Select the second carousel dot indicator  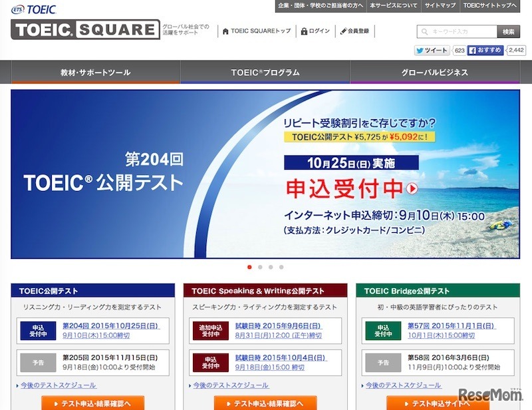[259, 267]
